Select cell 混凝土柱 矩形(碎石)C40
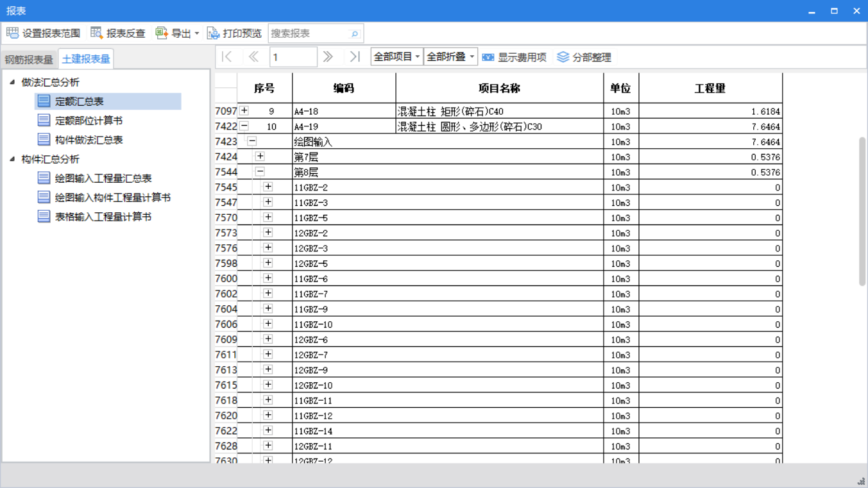Image resolution: width=868 pixels, height=488 pixels. [x=500, y=111]
